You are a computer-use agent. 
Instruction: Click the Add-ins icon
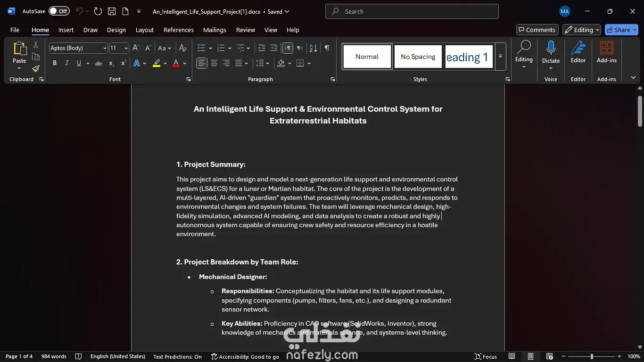click(607, 52)
